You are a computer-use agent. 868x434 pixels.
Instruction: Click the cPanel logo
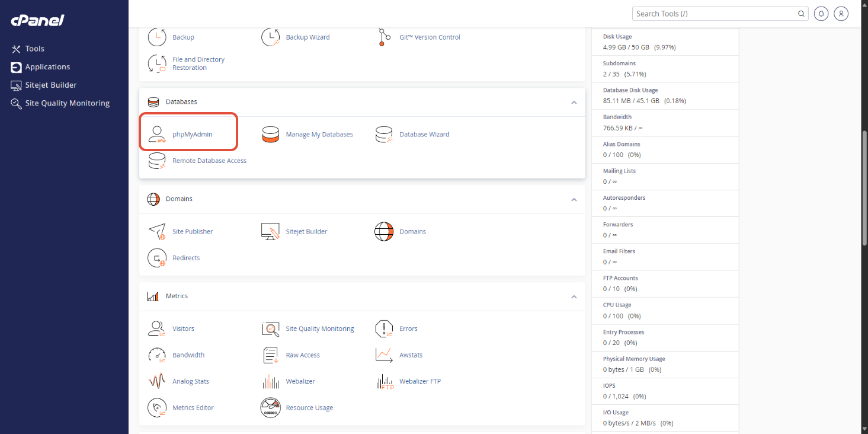click(x=37, y=21)
